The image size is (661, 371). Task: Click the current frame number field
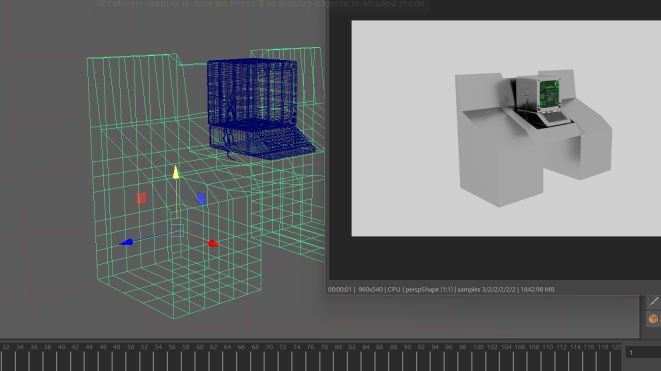click(643, 352)
